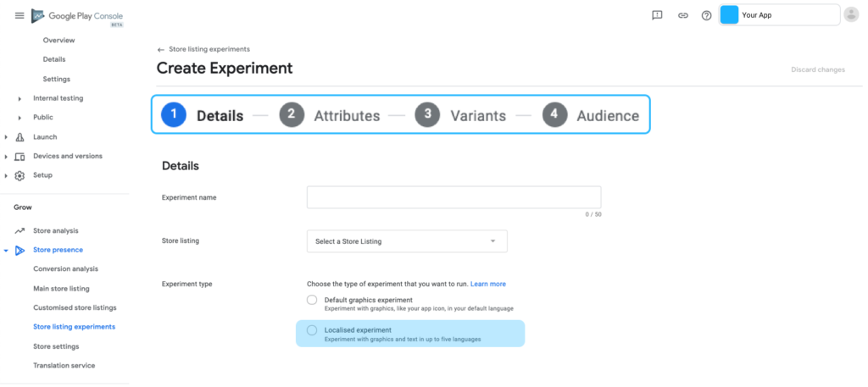The height and width of the screenshot is (387, 868).
Task: Click the Setup gear icon
Action: pos(20,175)
